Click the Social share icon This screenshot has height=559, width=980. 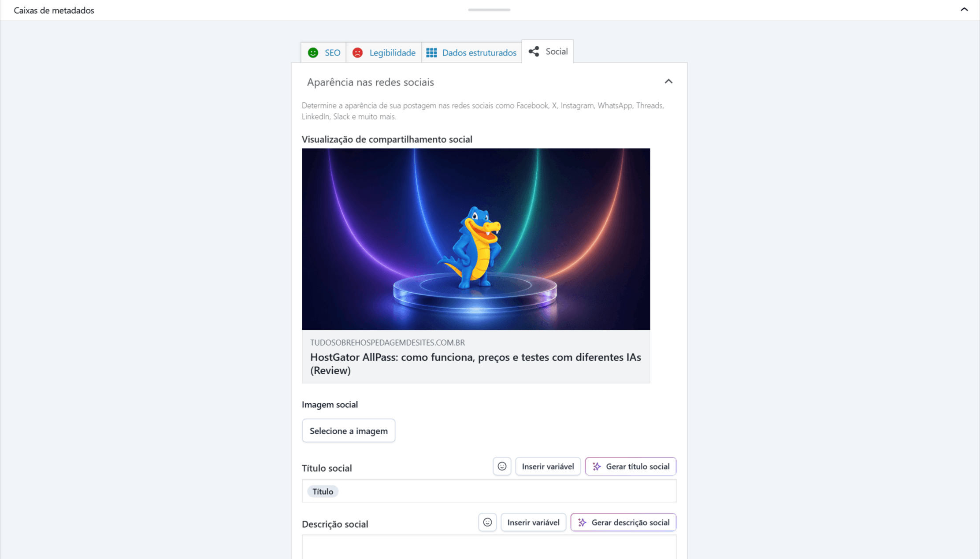534,51
